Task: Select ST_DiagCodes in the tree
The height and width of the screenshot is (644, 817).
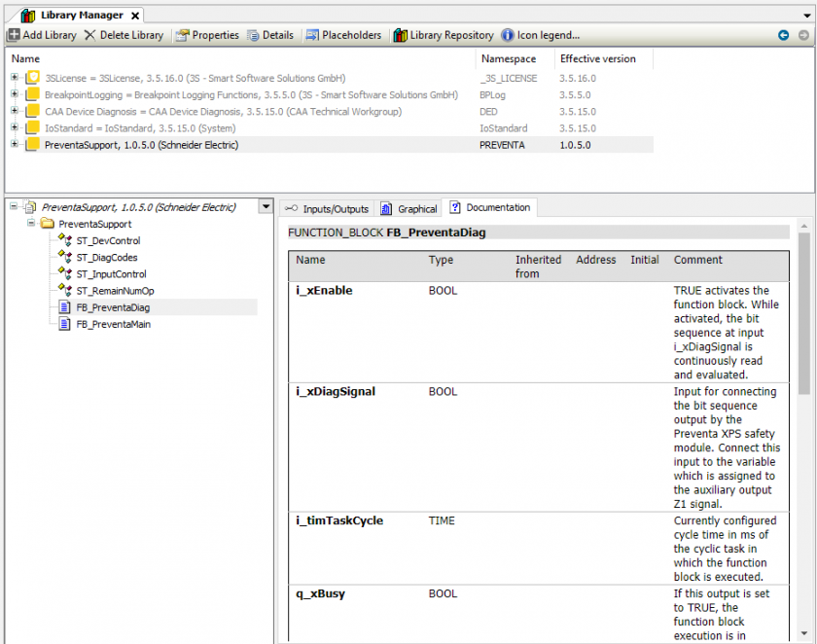Action: click(107, 258)
